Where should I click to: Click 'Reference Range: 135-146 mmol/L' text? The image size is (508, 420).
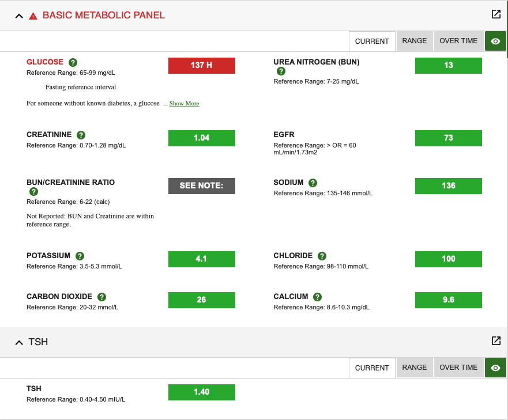[323, 194]
